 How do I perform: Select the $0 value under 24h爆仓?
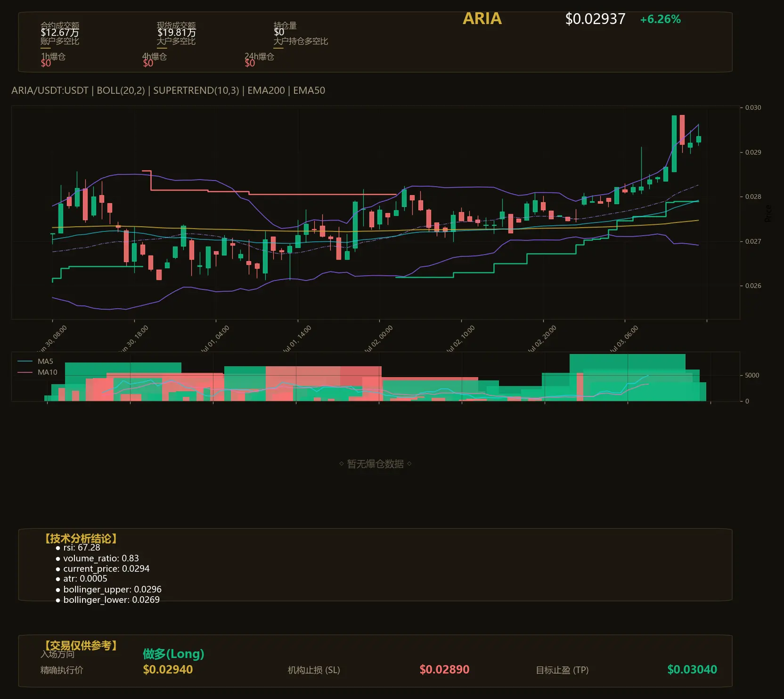250,63
